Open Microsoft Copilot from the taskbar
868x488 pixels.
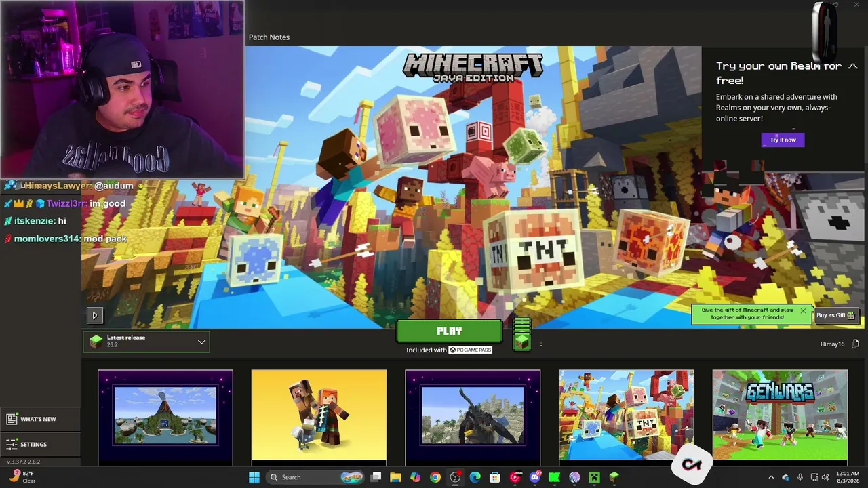coord(415,477)
